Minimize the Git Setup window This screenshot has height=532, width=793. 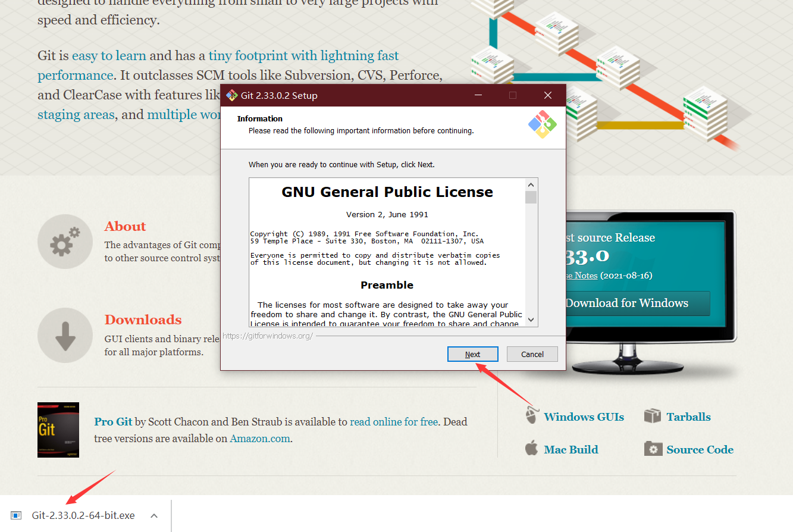tap(478, 95)
